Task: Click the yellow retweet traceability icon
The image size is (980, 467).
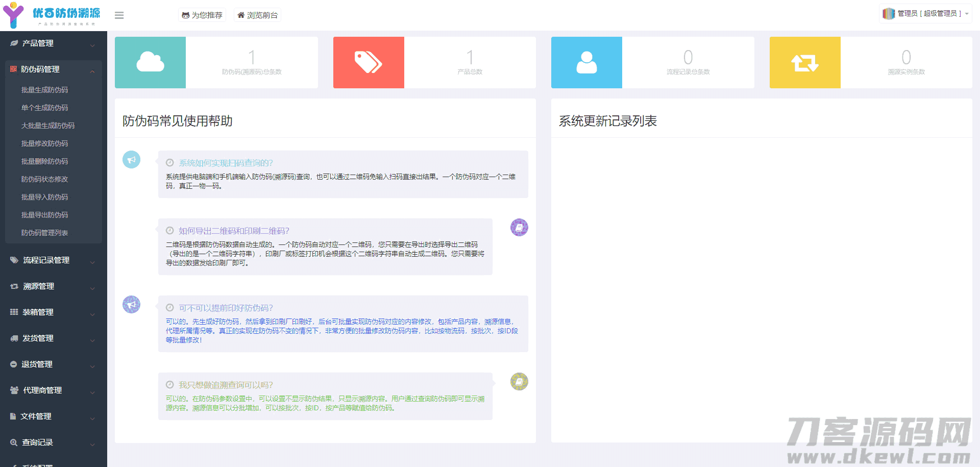Action: [x=804, y=62]
